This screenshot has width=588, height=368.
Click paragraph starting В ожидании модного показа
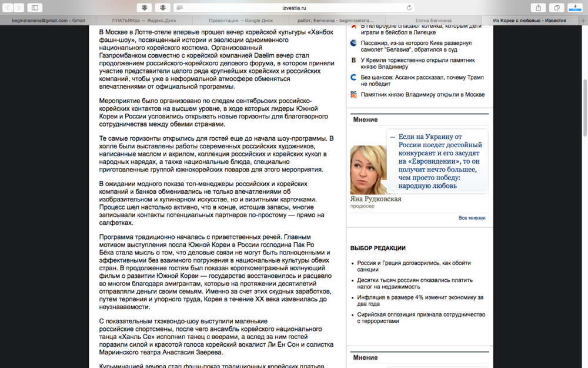pyautogui.click(x=212, y=203)
